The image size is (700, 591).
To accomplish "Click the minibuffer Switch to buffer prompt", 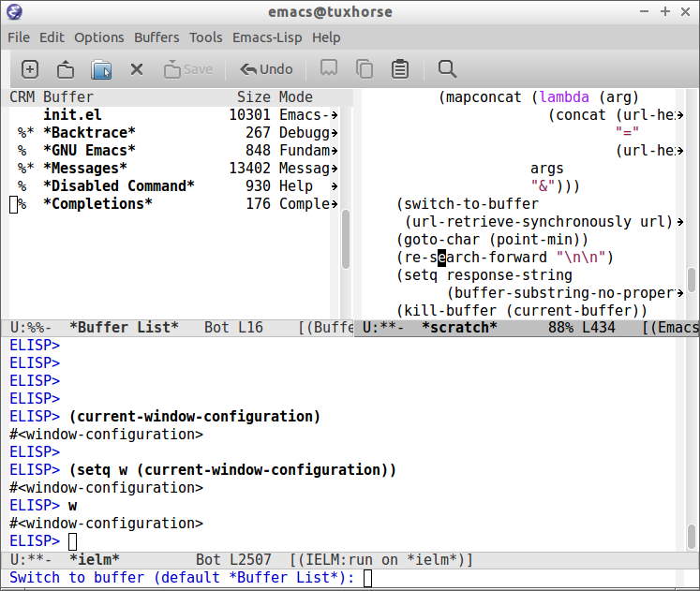I will coord(182,578).
